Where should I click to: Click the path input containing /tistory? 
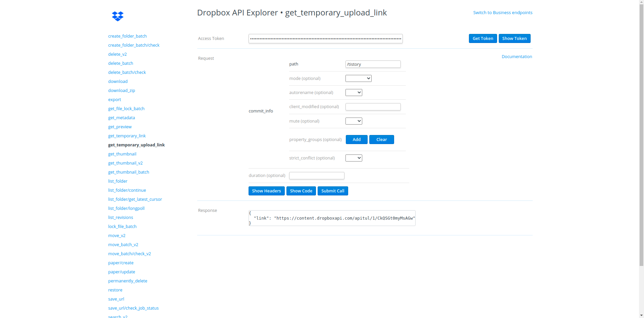point(373,64)
